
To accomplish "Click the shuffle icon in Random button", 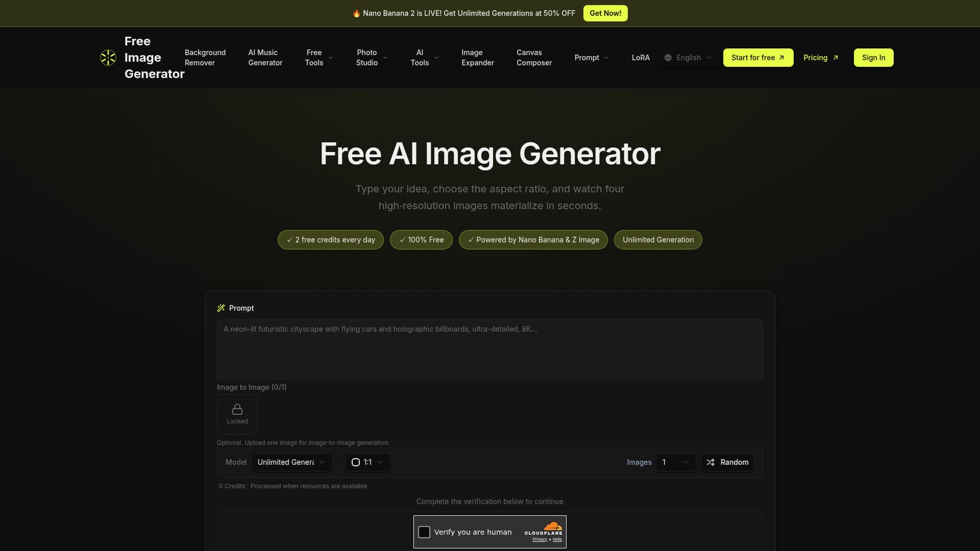I will [710, 462].
